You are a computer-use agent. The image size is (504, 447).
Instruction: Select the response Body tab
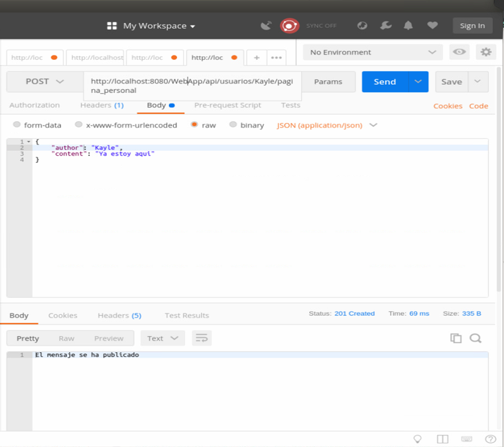[19, 315]
